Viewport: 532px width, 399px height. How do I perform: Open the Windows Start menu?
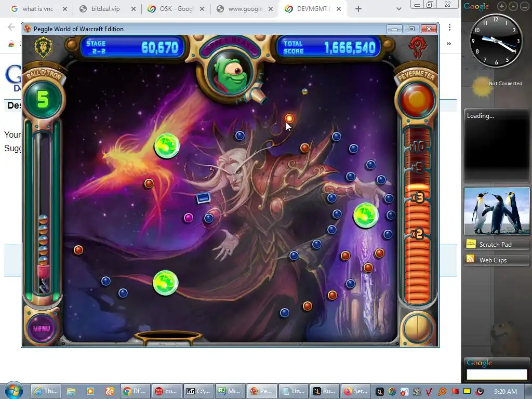[x=14, y=390]
